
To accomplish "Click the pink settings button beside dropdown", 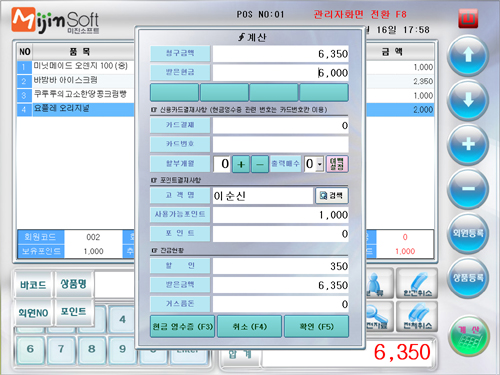I will tap(337, 164).
